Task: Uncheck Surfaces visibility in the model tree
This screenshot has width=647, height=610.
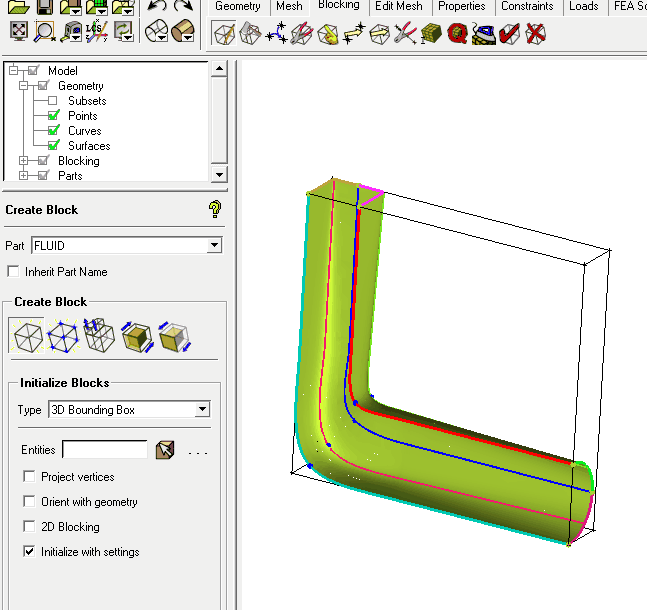Action: 53,146
